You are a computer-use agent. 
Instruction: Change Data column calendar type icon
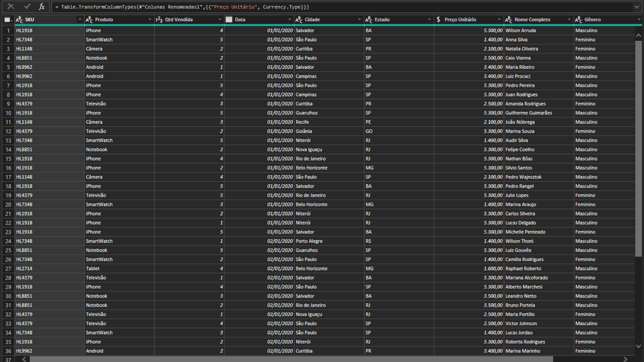pyautogui.click(x=229, y=20)
